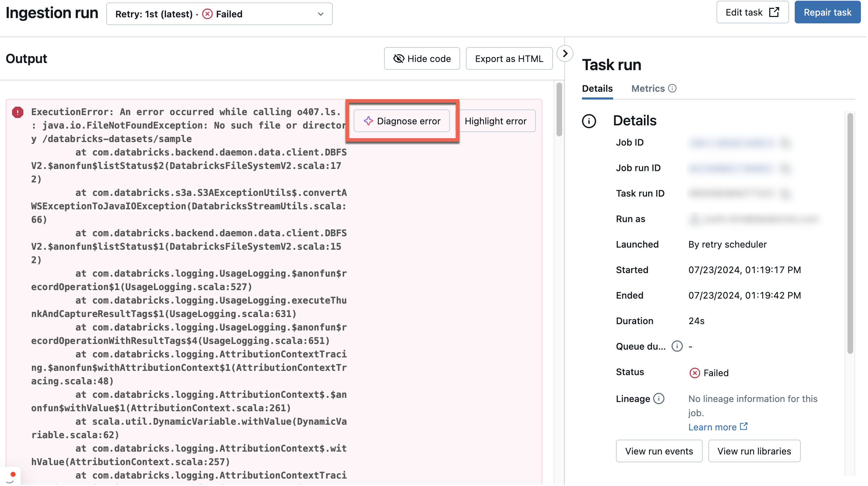
Task: Click external-link icon on Edit task
Action: (x=774, y=12)
